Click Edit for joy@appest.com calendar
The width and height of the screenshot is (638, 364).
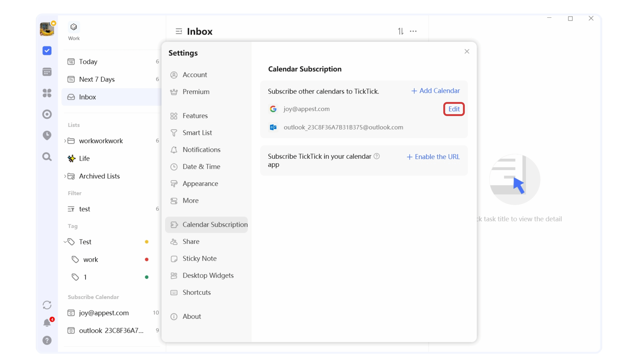coord(454,109)
